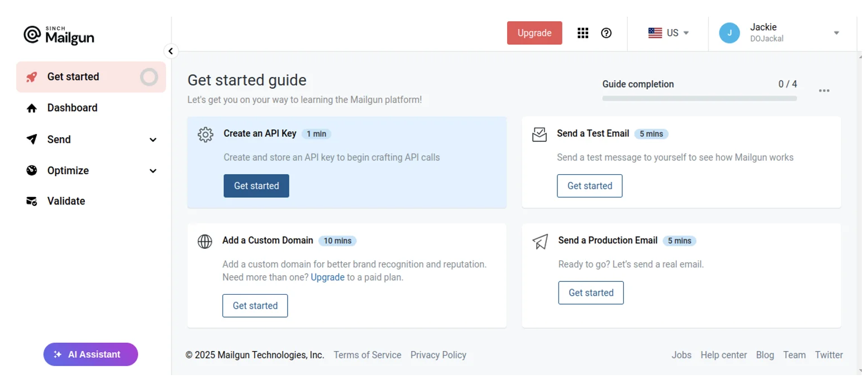Click the Send paper plane sidebar icon
This screenshot has width=868, height=384.
coord(32,139)
